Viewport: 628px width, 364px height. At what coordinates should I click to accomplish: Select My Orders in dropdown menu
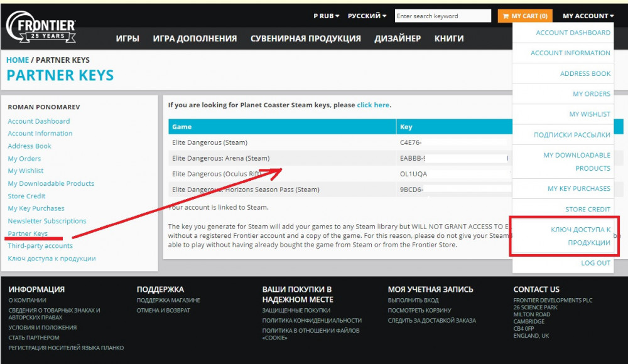592,94
